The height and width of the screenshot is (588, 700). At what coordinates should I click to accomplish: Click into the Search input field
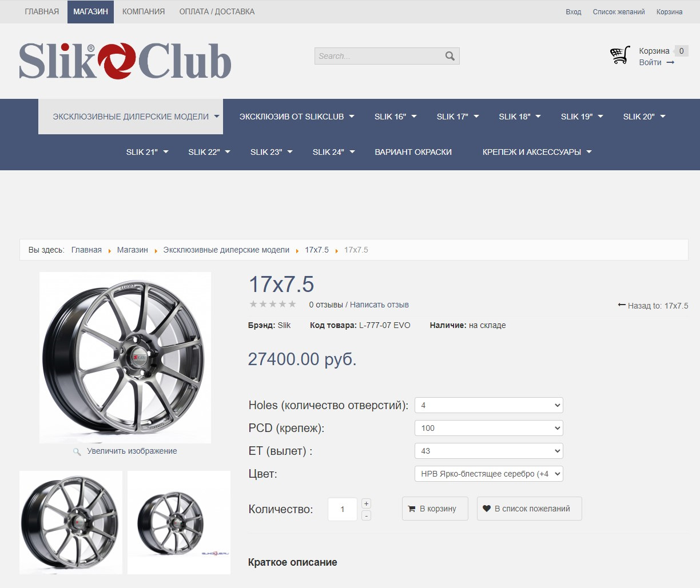tap(379, 56)
